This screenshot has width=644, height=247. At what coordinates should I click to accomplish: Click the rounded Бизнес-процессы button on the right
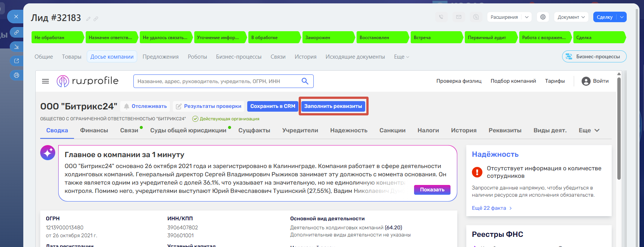(x=594, y=56)
